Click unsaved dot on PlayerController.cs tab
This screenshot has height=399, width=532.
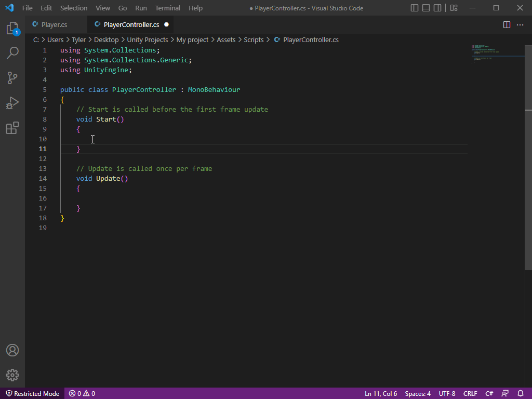(166, 24)
